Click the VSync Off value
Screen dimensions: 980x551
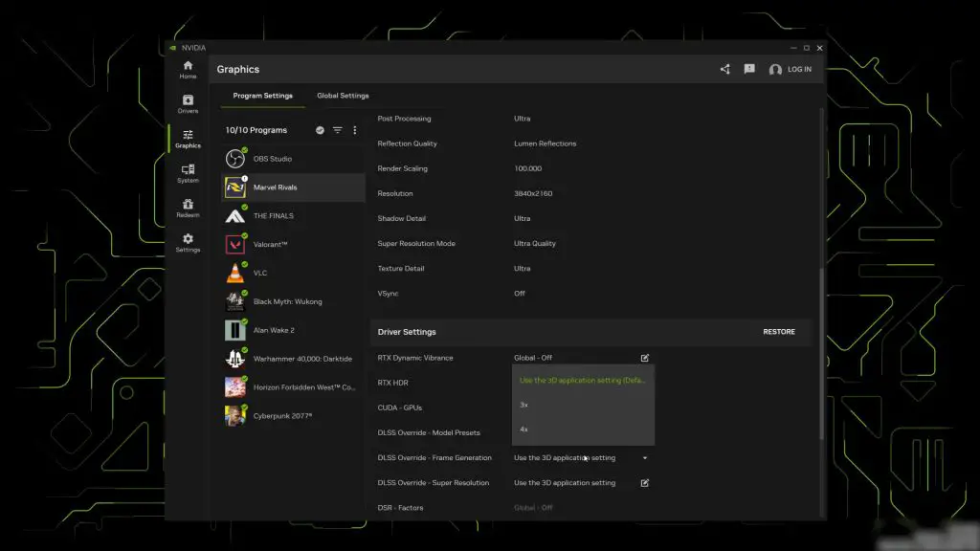[x=520, y=294]
